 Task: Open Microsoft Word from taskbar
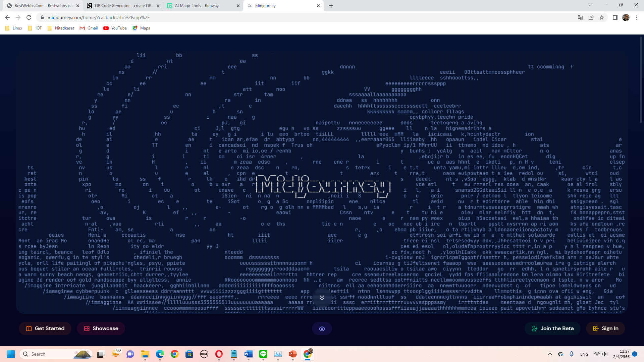pos(249,354)
